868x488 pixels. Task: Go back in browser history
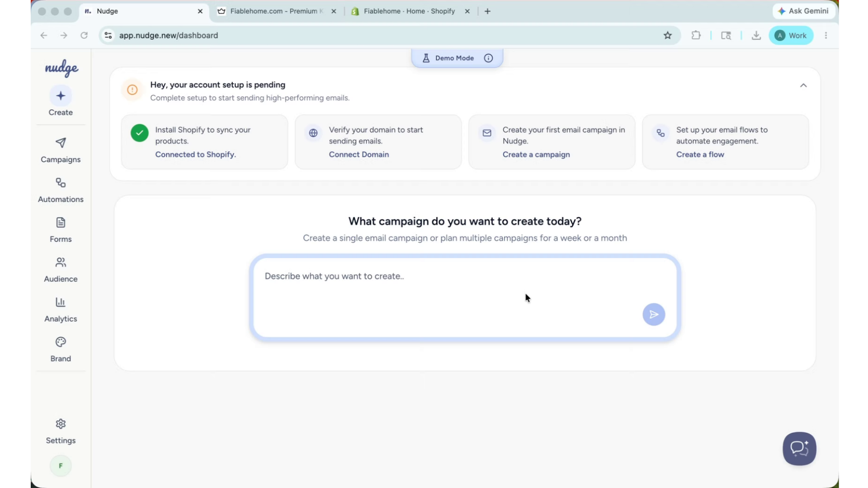(43, 35)
